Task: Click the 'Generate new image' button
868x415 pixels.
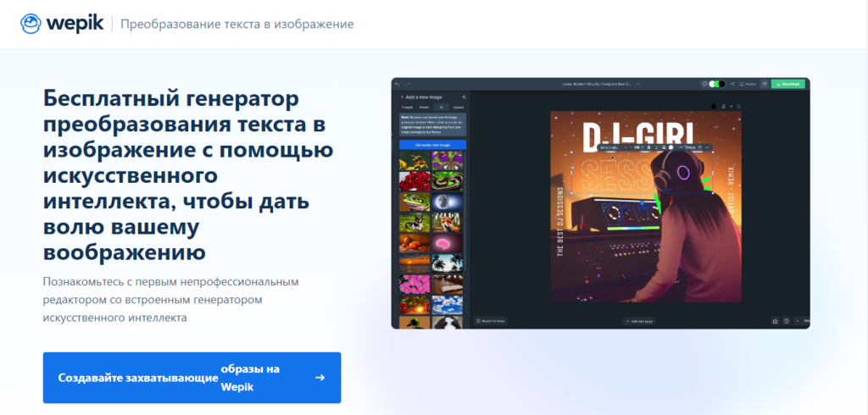Action: pyautogui.click(x=433, y=145)
